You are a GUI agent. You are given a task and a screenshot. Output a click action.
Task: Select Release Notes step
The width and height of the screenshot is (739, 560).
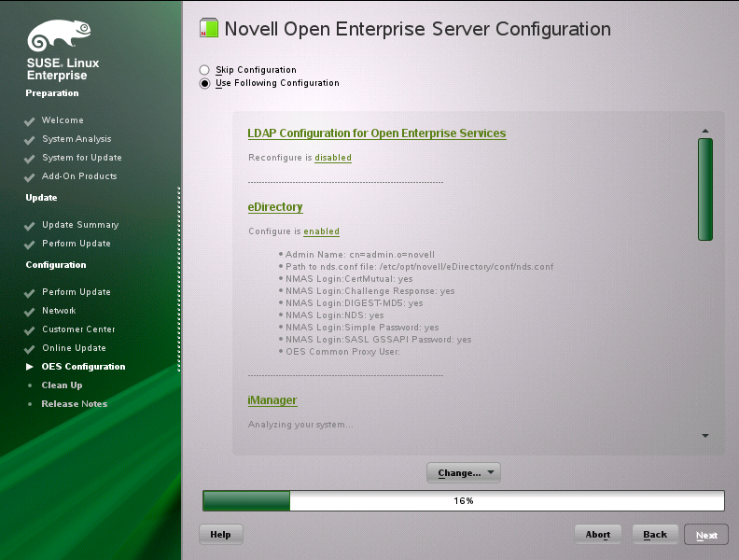tap(75, 404)
